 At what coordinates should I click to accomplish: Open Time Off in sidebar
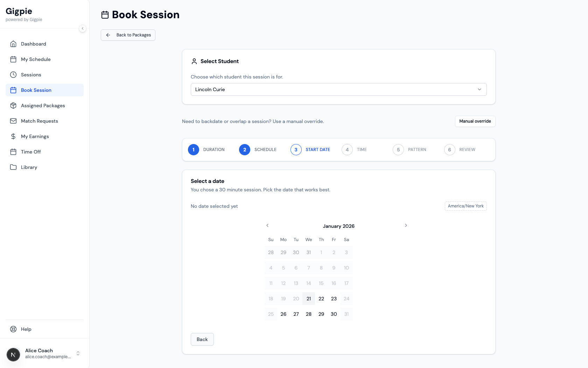pyautogui.click(x=31, y=152)
